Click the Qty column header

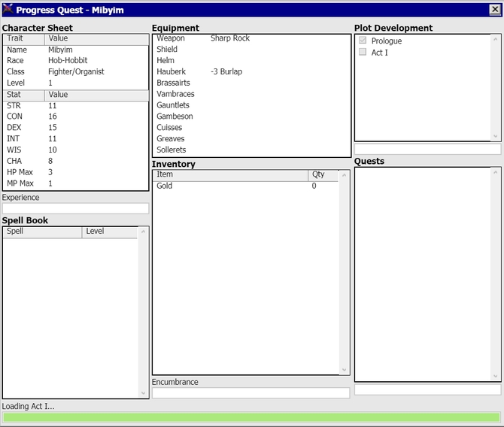323,175
